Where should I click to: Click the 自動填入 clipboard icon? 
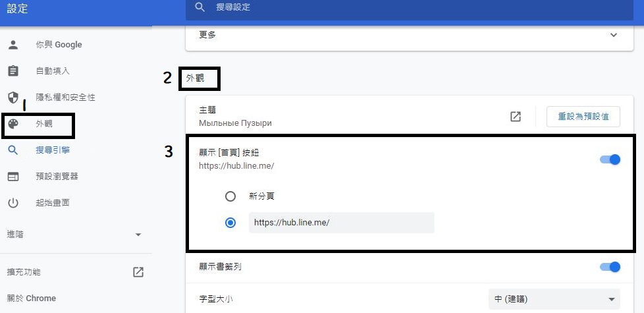tap(13, 71)
